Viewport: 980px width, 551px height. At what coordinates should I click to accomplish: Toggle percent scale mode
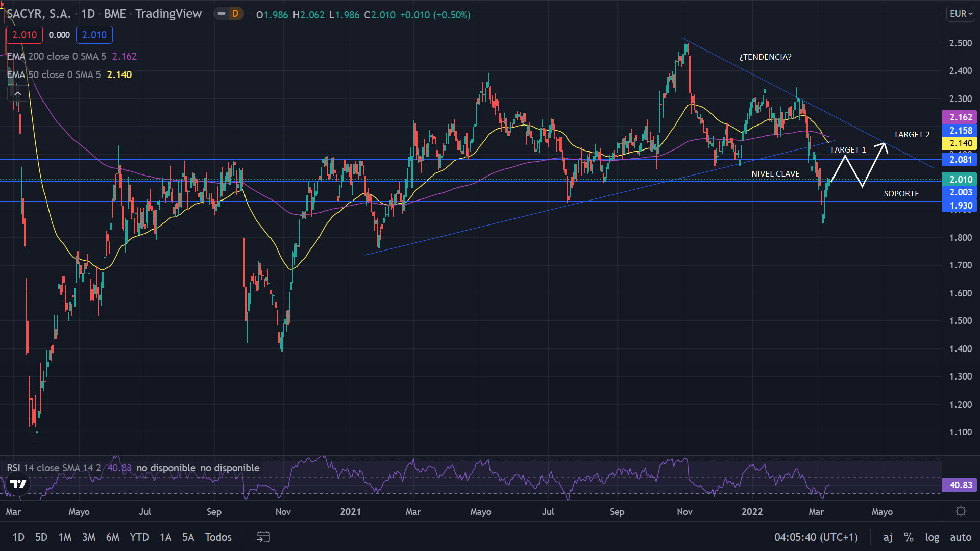(x=909, y=537)
